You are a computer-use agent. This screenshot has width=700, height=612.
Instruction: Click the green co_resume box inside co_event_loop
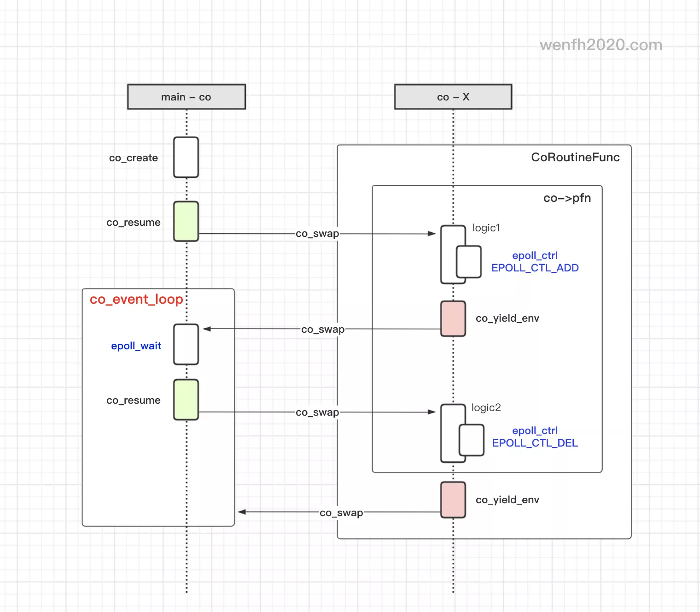(x=186, y=400)
